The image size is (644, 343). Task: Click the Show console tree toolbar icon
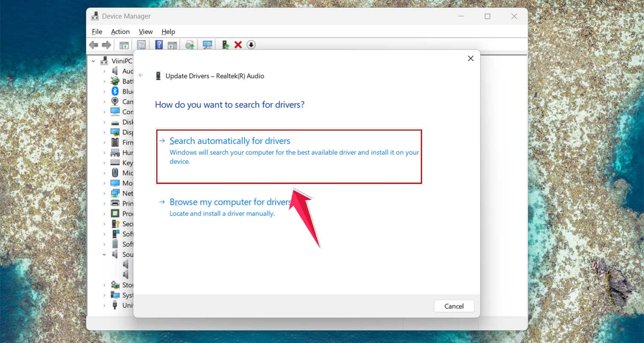click(124, 45)
